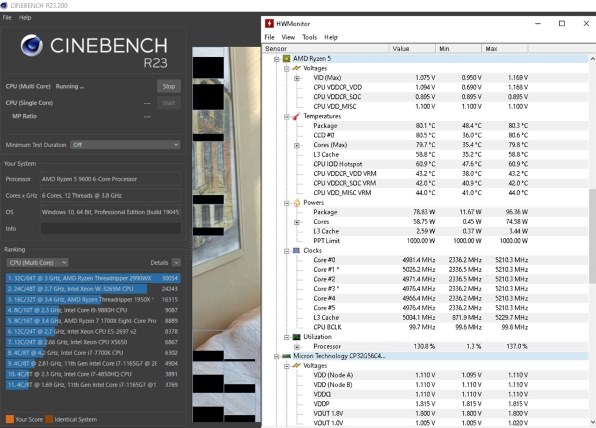Select the Core i7-4850HQ ranking row

point(93,374)
